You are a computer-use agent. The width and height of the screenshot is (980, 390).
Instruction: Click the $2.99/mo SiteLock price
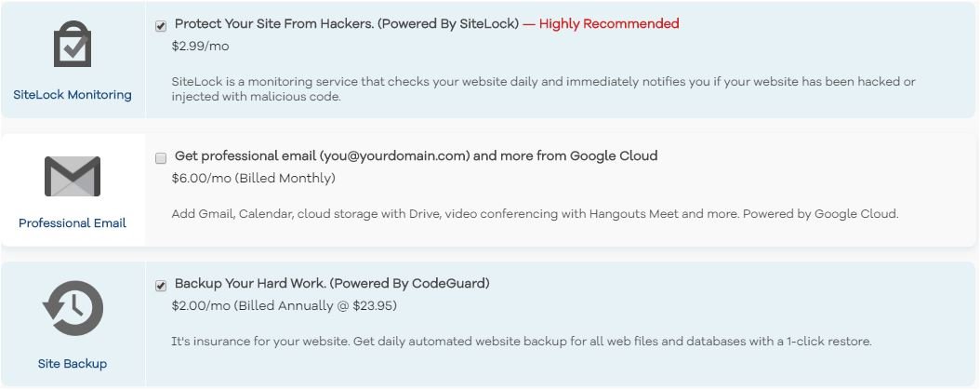coord(200,47)
